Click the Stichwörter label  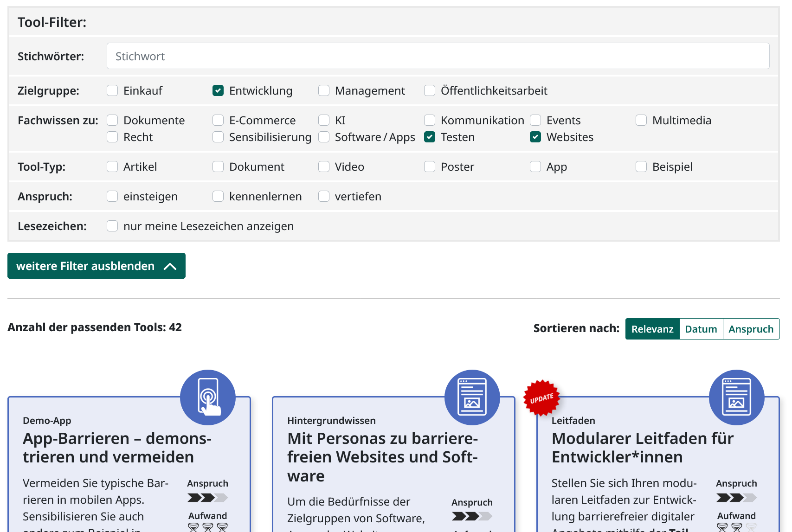[x=51, y=57]
